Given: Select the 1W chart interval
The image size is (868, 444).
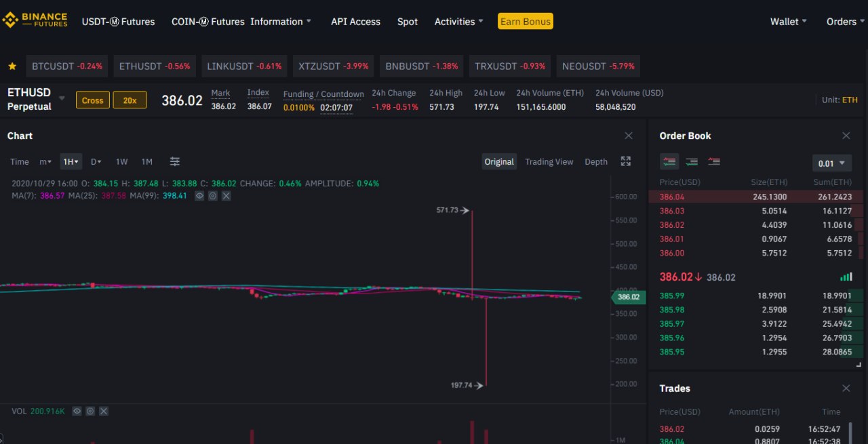Looking at the screenshot, I should click(121, 161).
